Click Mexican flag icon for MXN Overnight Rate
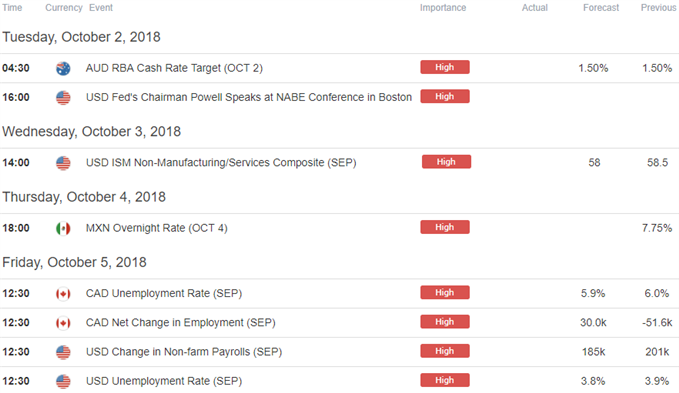 pos(63,228)
